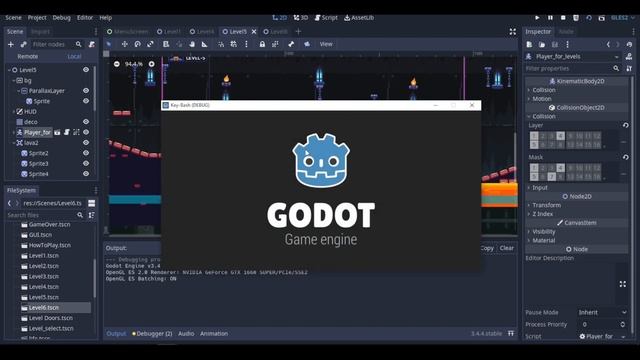Toggle visibility of deco node
This screenshot has width=640, height=360.
[x=86, y=122]
